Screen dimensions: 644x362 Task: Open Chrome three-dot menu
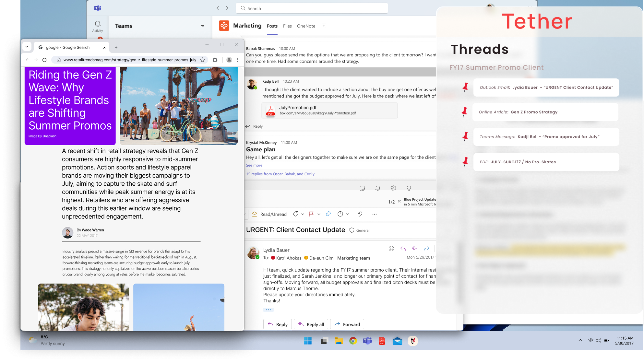(238, 60)
